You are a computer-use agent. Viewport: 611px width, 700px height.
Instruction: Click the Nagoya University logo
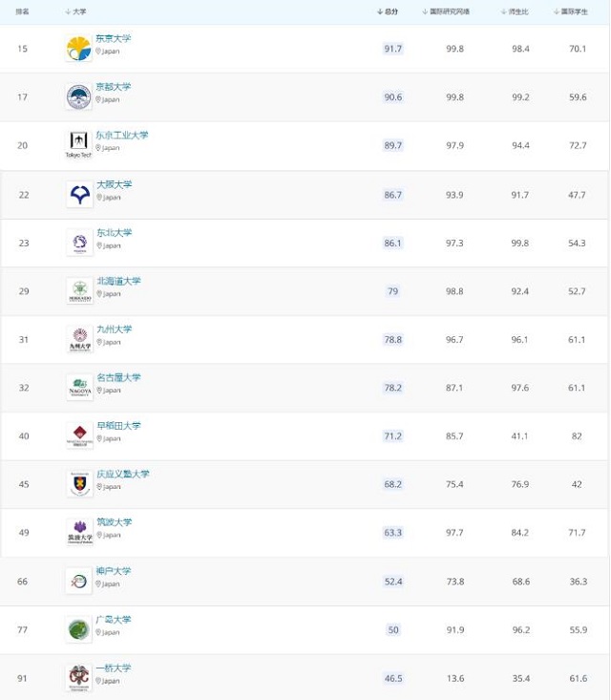point(79,387)
